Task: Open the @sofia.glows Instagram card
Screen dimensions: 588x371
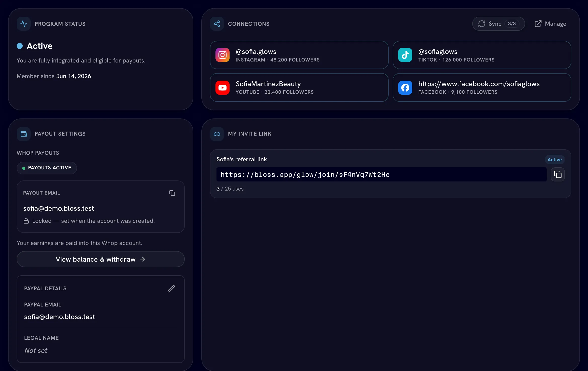Action: (299, 55)
